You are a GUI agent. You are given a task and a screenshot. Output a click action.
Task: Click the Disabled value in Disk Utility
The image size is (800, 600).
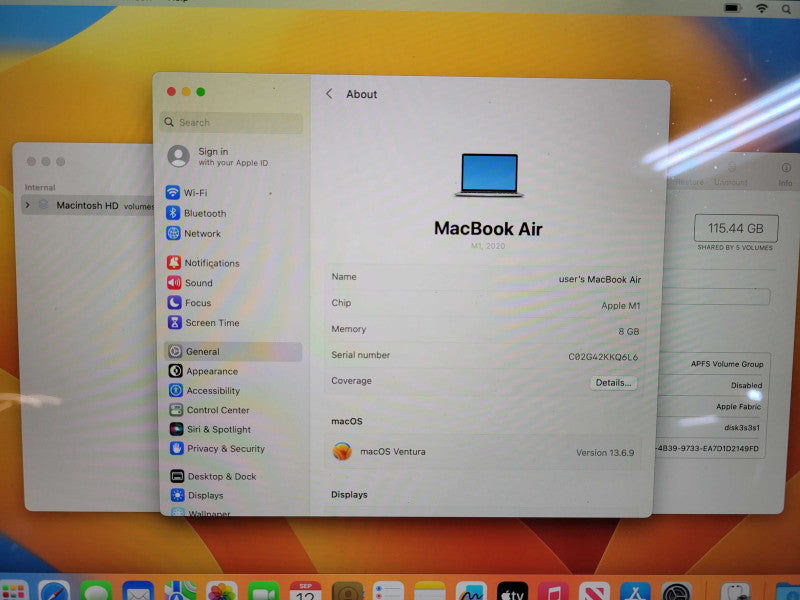pos(746,385)
